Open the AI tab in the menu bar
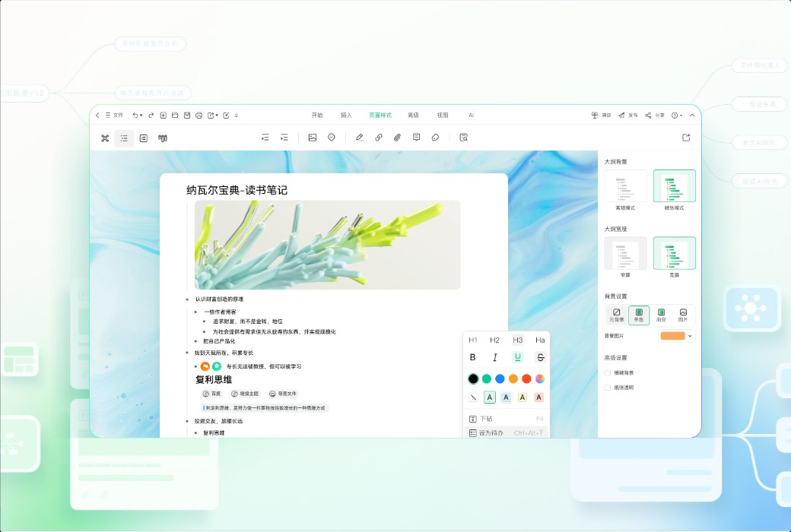Image resolution: width=791 pixels, height=532 pixels. tap(472, 115)
